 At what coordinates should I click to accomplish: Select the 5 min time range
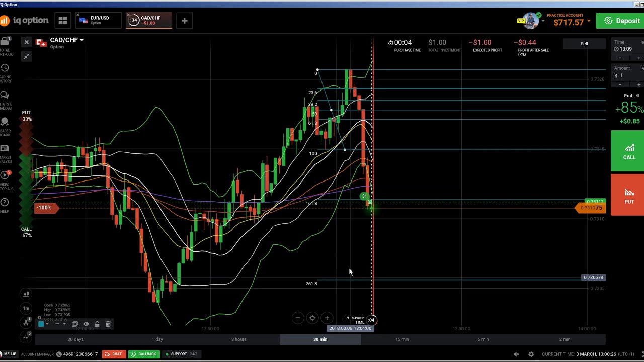point(483,339)
